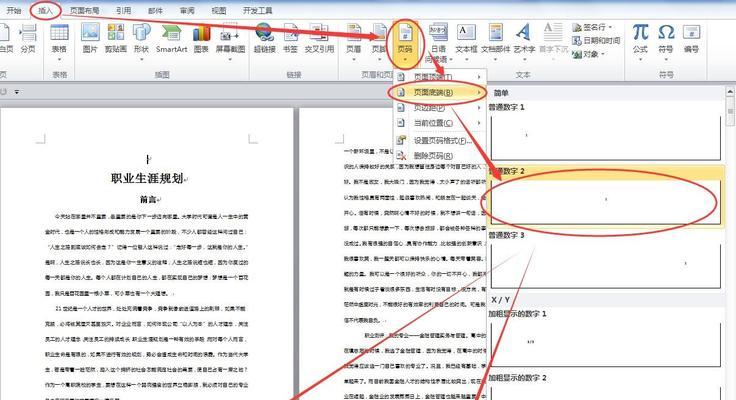Open the dropdown arrow under 表格

[59, 60]
